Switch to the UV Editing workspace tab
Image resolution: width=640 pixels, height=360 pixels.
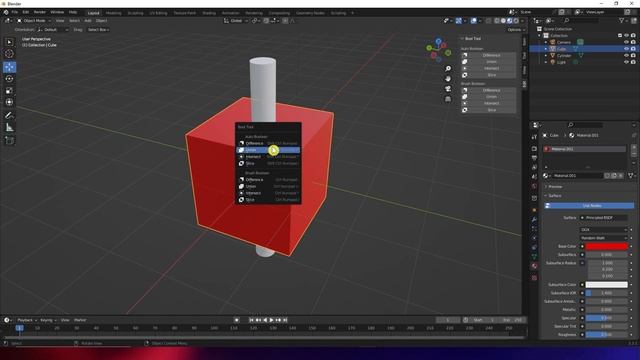(x=158, y=13)
